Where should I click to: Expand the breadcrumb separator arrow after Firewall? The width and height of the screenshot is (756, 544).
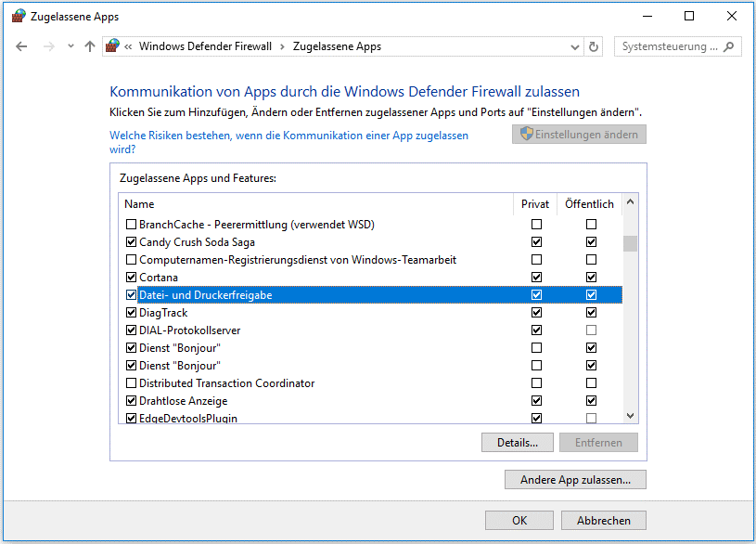tap(282, 46)
